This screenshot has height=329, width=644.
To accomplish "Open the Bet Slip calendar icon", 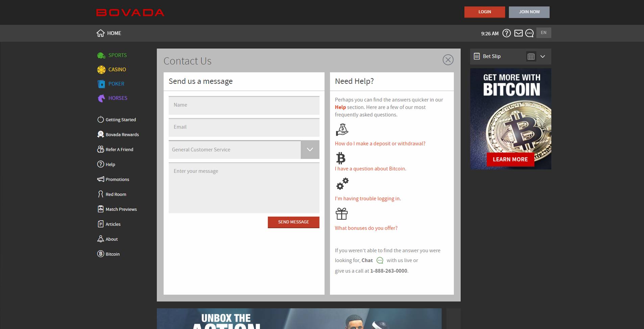I will click(531, 56).
